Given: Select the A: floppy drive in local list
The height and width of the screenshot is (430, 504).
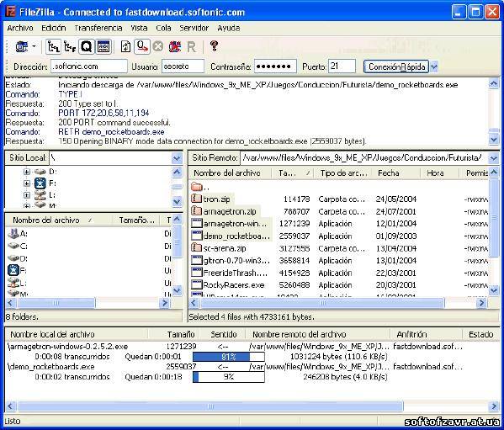Looking at the screenshot, I should (13, 233).
